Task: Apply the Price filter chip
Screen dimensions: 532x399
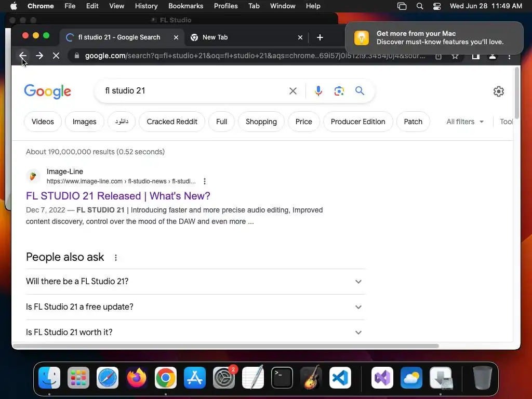Action: (x=303, y=122)
